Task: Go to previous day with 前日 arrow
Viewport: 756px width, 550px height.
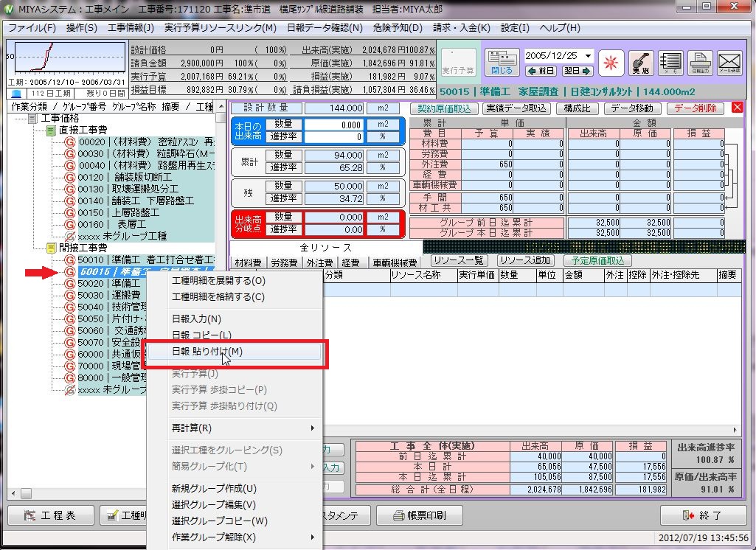Action: pyautogui.click(x=541, y=71)
